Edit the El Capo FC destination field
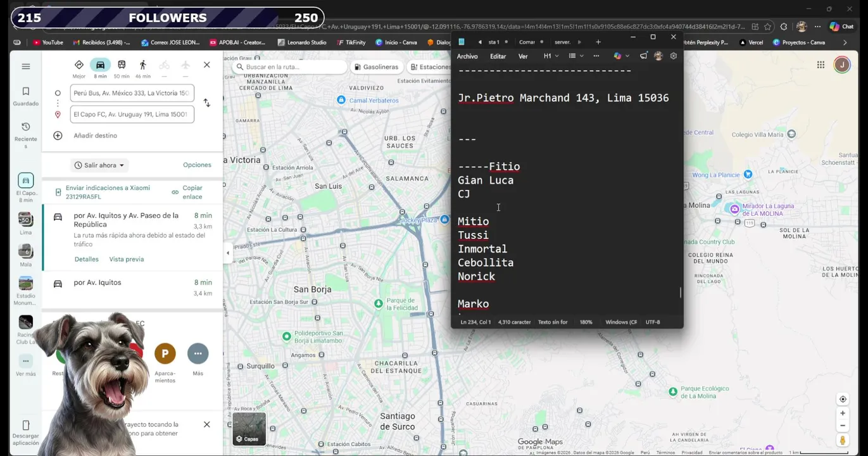Screen dimensions: 868x456 pos(132,115)
